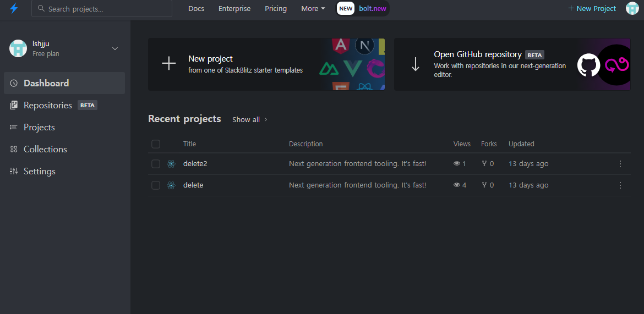Image resolution: width=644 pixels, height=314 pixels.
Task: Click Show all recent projects link
Action: click(x=250, y=119)
